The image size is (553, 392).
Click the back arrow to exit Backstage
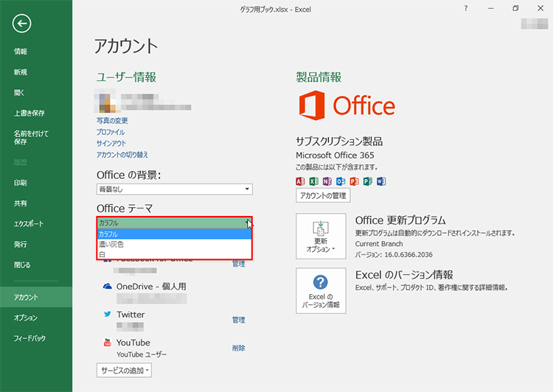[22, 24]
